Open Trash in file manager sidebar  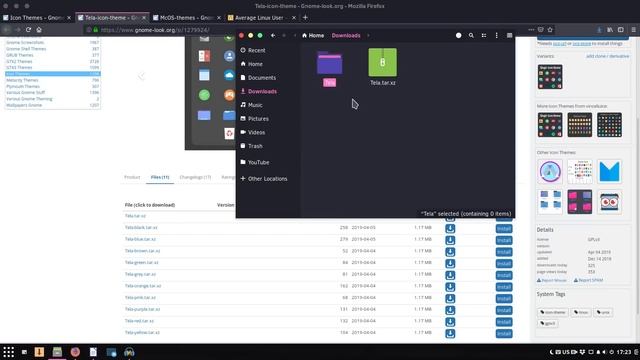252,146
